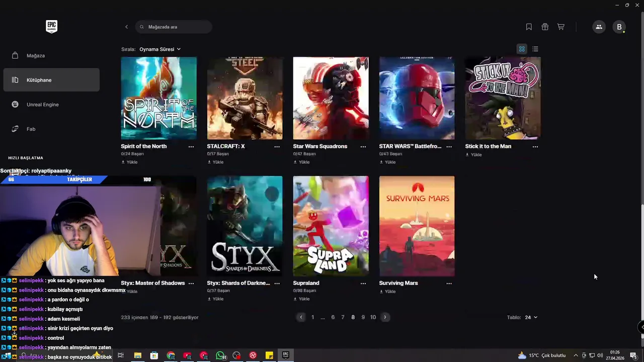
Task: Open Spirit of the North options menu
Action: 191,146
